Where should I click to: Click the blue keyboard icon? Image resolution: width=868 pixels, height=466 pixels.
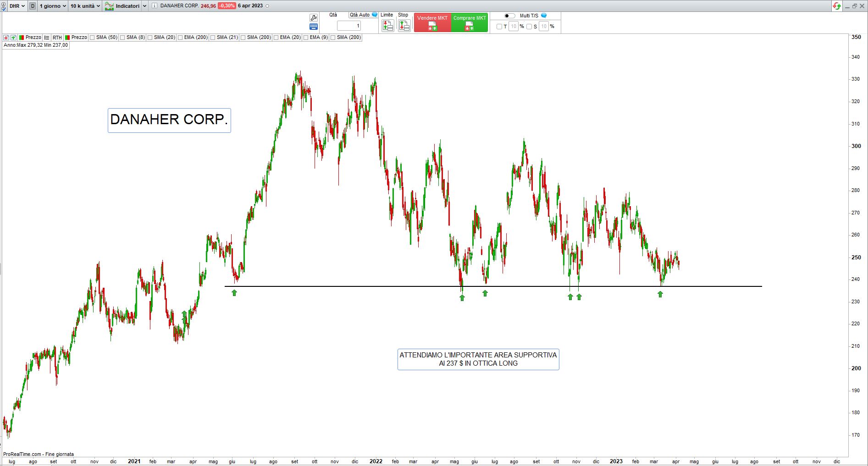point(314,27)
